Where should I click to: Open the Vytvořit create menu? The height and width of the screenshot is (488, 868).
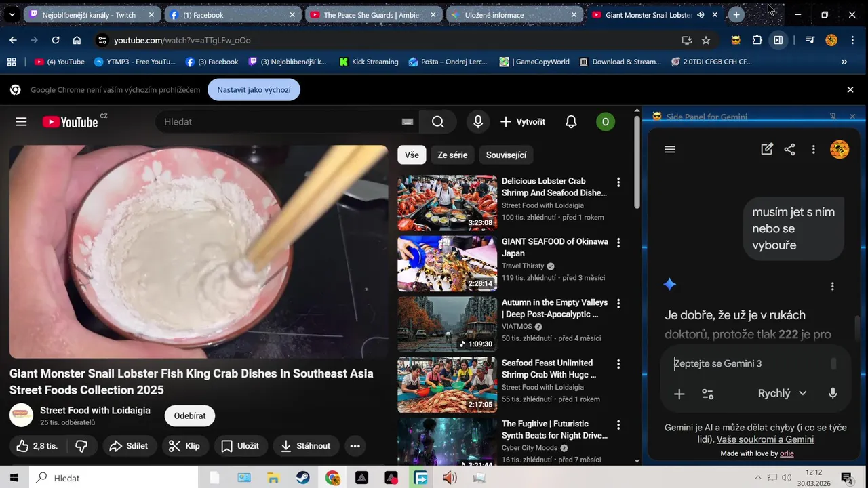click(523, 122)
